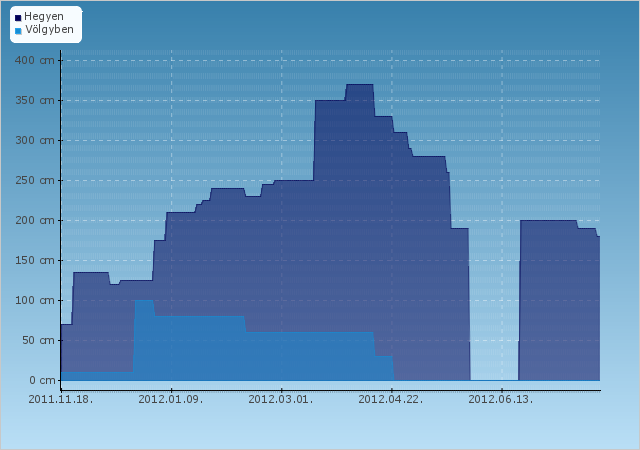This screenshot has height=450, width=640.
Task: Select the Hegyen legend label
Action: pyautogui.click(x=44, y=17)
